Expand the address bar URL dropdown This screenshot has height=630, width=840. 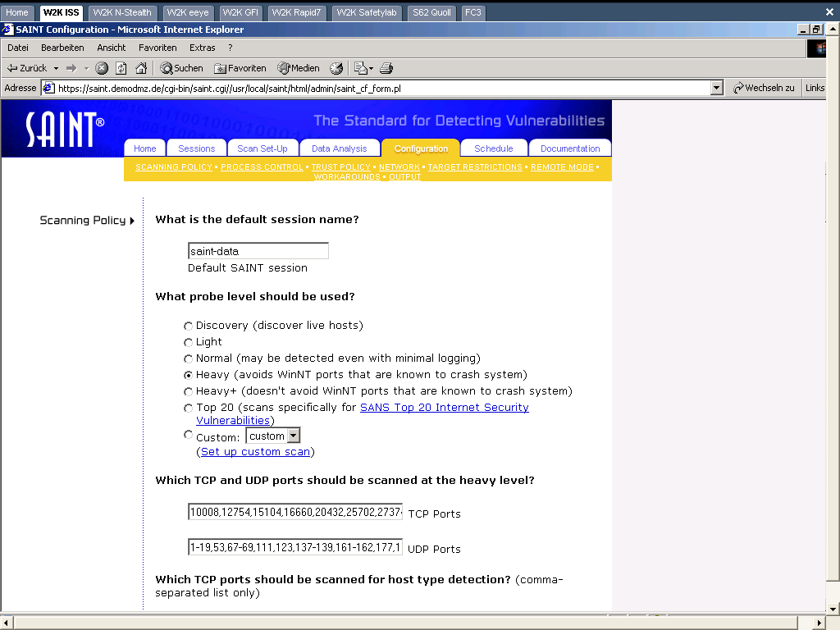[x=717, y=88]
